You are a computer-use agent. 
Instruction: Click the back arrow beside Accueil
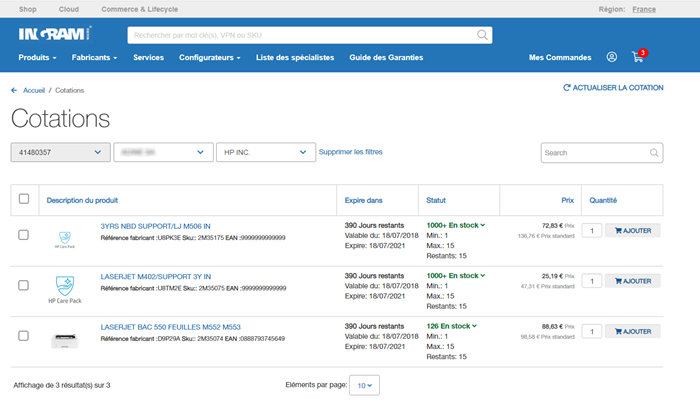pyautogui.click(x=14, y=90)
